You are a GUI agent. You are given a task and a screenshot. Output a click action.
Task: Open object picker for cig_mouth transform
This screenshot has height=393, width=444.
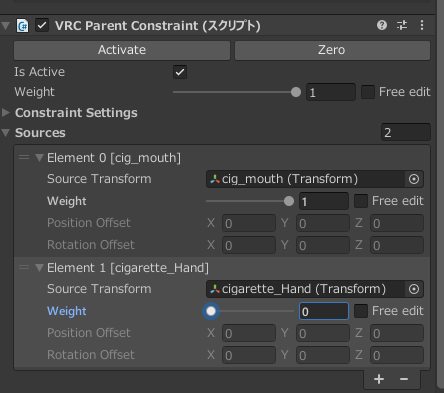point(414,179)
